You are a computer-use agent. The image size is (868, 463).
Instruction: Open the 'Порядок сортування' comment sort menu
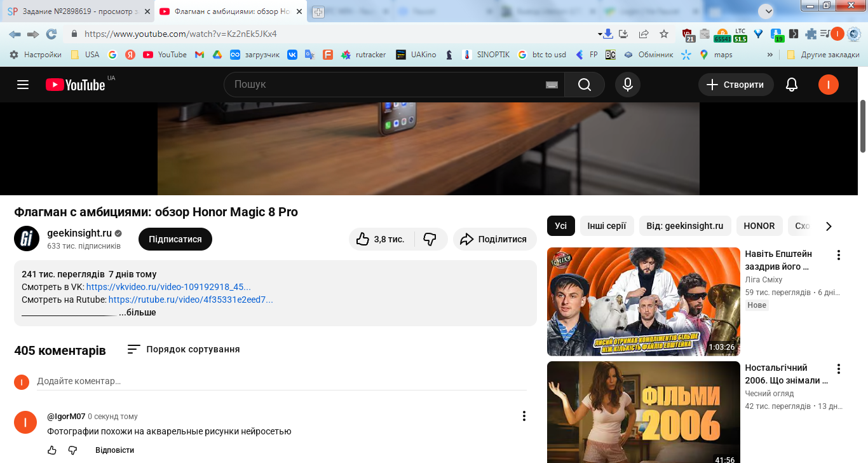coord(184,349)
